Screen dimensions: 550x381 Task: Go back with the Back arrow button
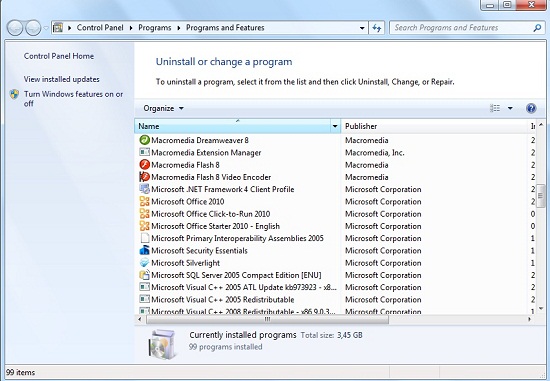(15, 28)
